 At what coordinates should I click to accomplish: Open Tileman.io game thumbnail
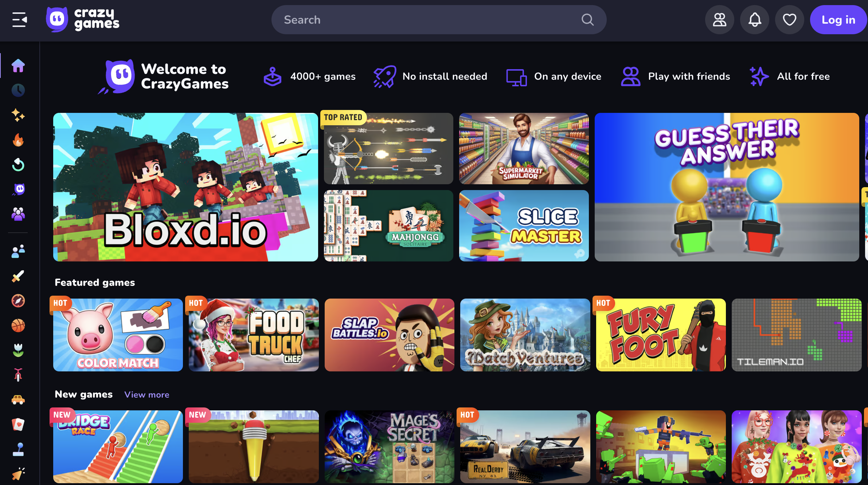tap(797, 335)
